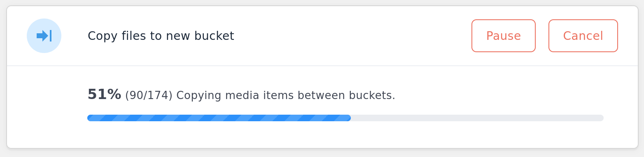Click the gray unfilled part of progress bar
644x157 pixels.
click(477, 118)
